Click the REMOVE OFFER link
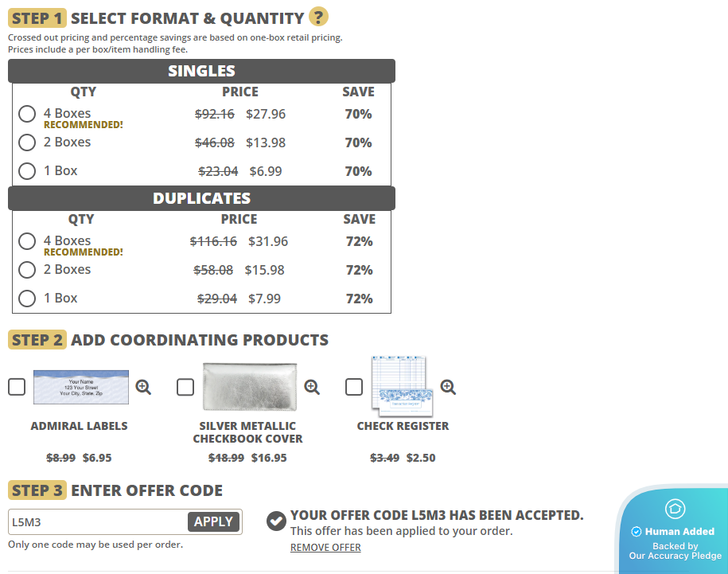This screenshot has height=574, width=728. [325, 548]
